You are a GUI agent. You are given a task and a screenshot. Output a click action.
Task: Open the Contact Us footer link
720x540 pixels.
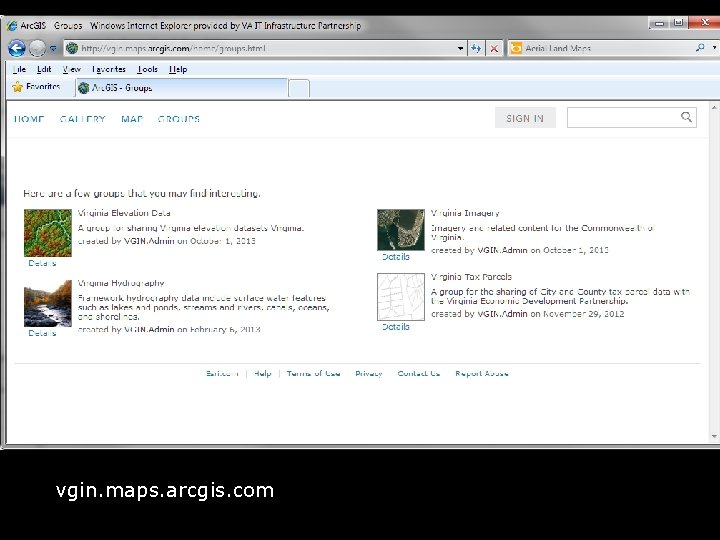[419, 373]
